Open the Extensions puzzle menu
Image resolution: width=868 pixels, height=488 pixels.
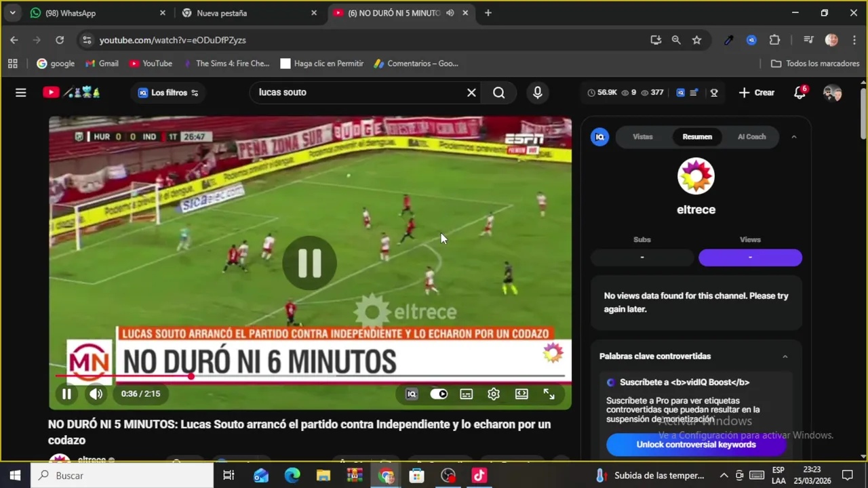(774, 40)
